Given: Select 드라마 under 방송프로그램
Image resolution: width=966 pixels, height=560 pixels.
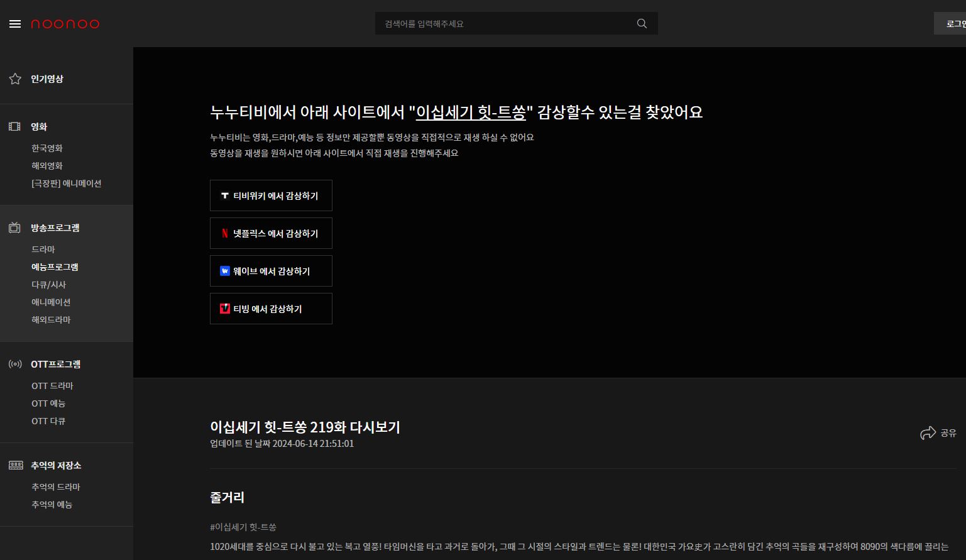Looking at the screenshot, I should 43,249.
